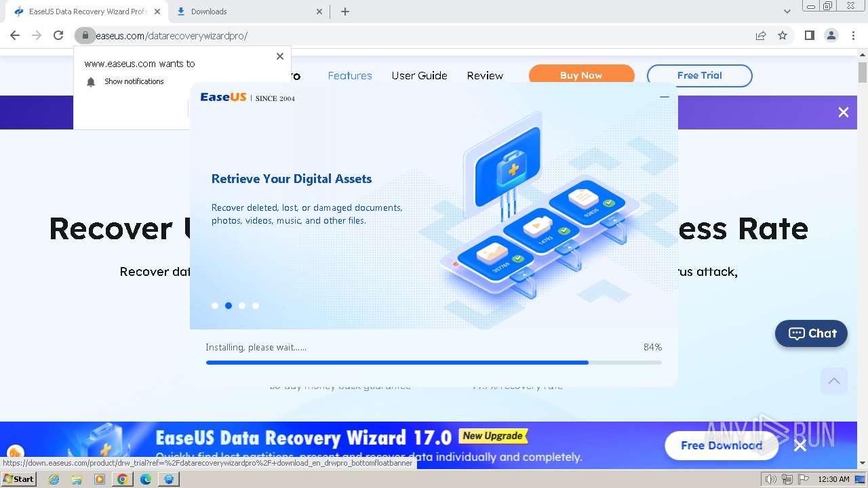
Task: Close the Downloads tab
Action: click(x=320, y=12)
